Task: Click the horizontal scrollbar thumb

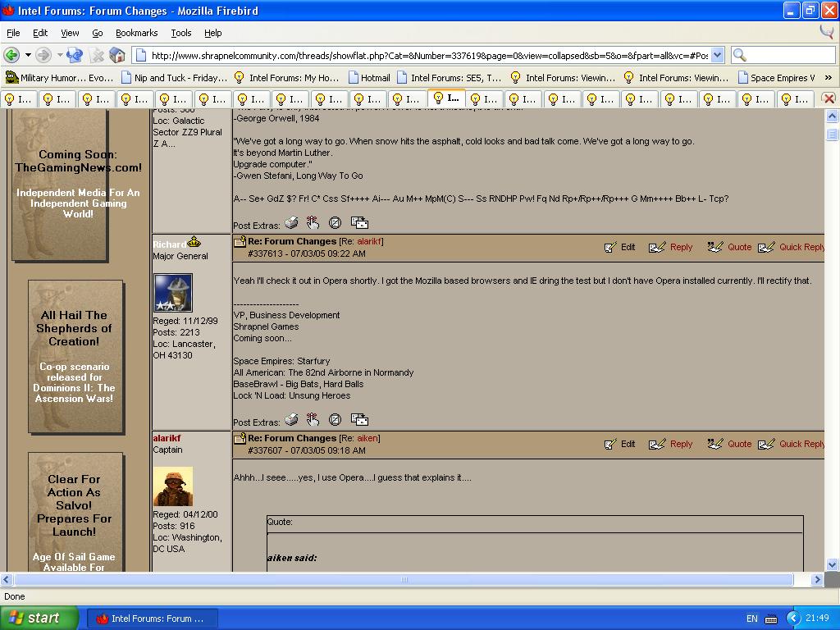Action: (x=404, y=579)
